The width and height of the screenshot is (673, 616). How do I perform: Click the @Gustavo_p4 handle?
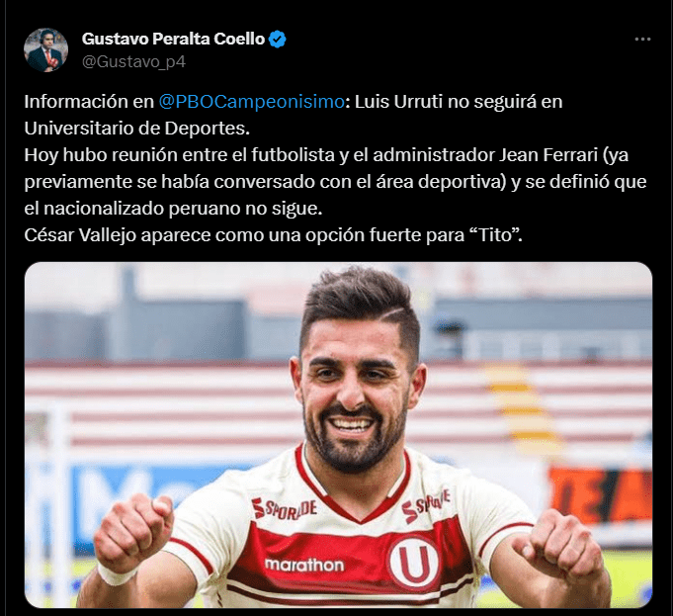tap(133, 62)
